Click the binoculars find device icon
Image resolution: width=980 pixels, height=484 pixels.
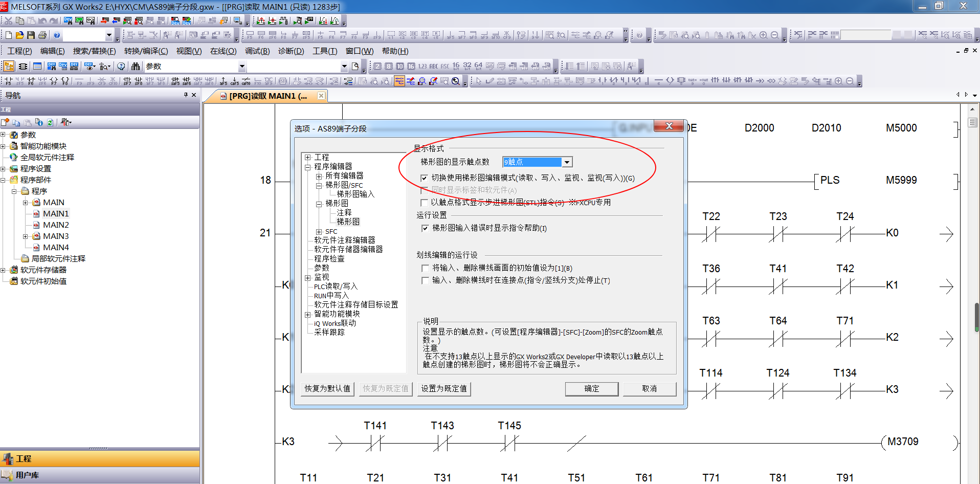coord(136,67)
